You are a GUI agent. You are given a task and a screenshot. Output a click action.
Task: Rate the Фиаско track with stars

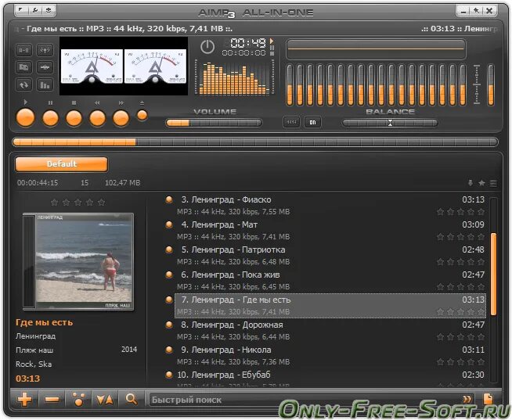click(x=460, y=212)
